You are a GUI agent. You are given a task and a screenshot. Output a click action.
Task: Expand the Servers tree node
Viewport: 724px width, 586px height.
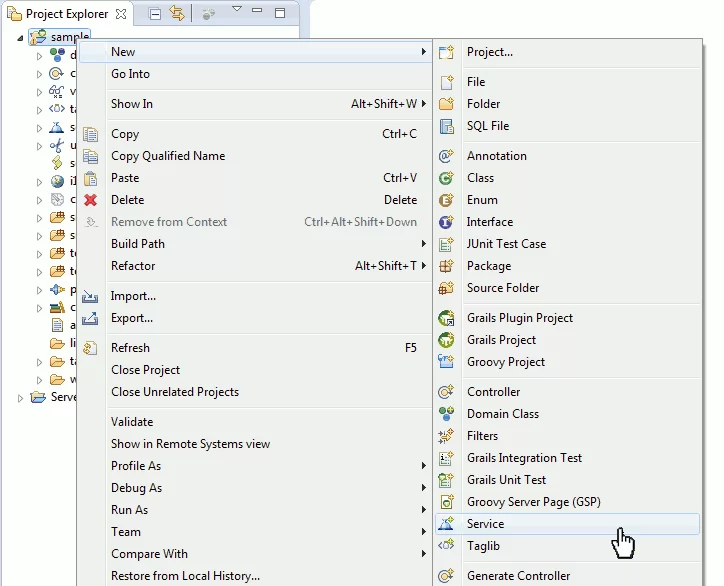tap(20, 398)
